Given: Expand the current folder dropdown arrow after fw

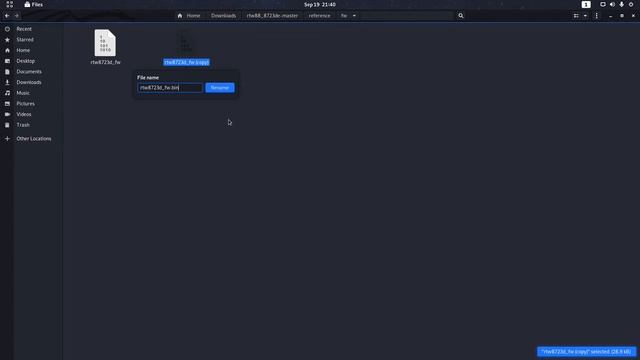Looking at the screenshot, I should (x=354, y=16).
